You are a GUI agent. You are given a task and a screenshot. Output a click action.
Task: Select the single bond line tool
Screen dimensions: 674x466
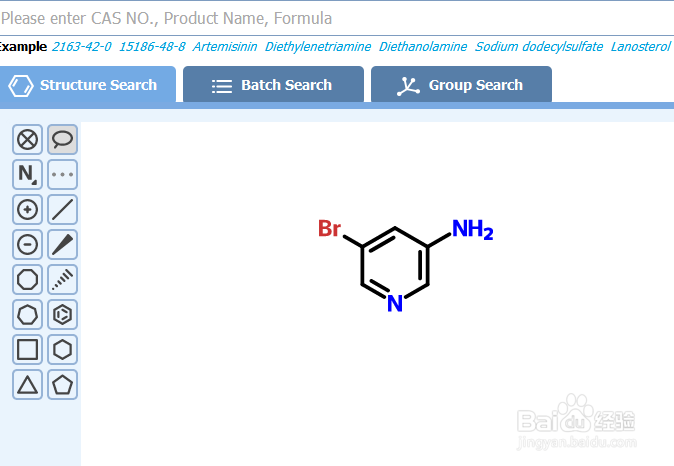(62, 210)
